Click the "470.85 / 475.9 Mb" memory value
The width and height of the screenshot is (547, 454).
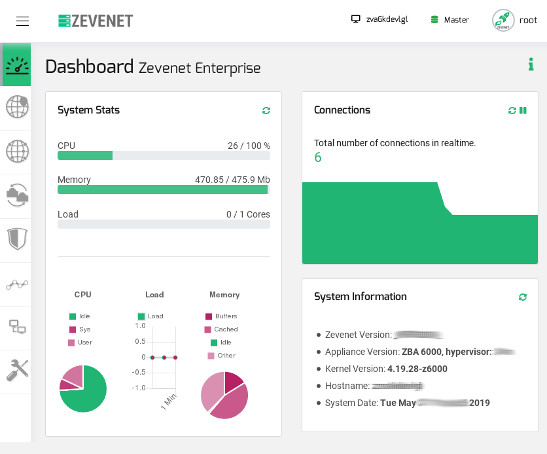[232, 179]
